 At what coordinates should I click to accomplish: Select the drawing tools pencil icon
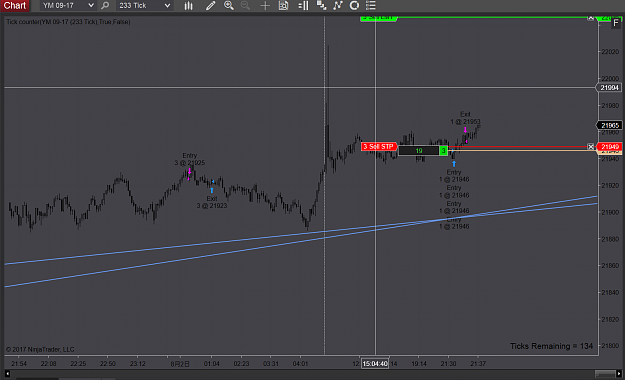[210, 6]
